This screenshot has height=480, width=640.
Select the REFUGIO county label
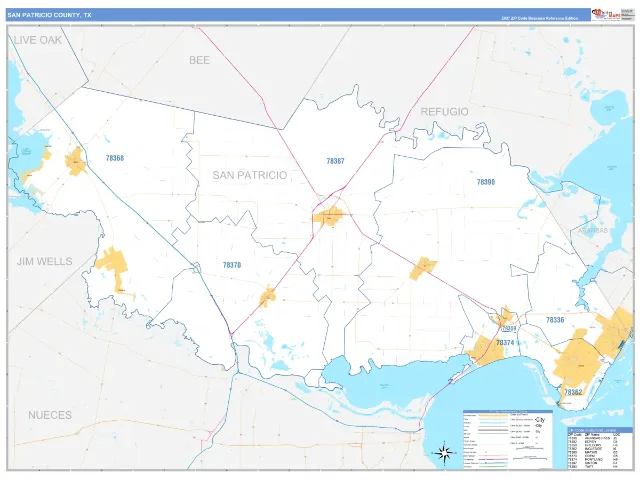click(x=444, y=112)
